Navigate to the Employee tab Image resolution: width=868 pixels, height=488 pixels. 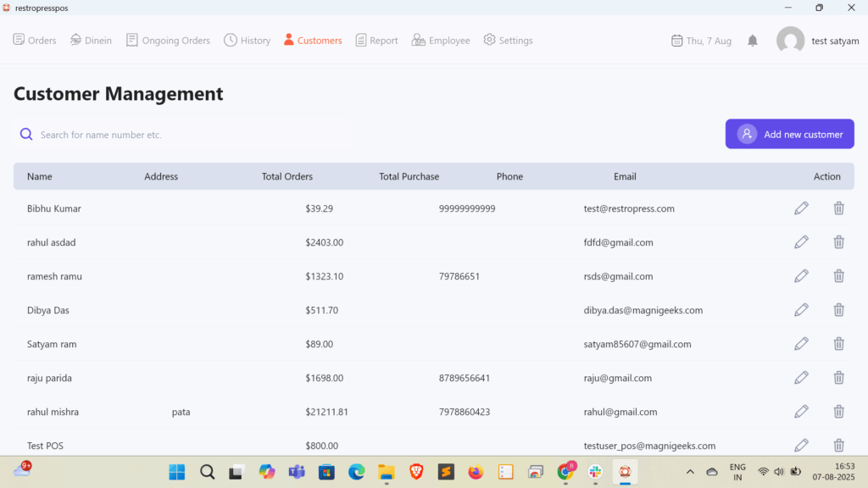[441, 41]
